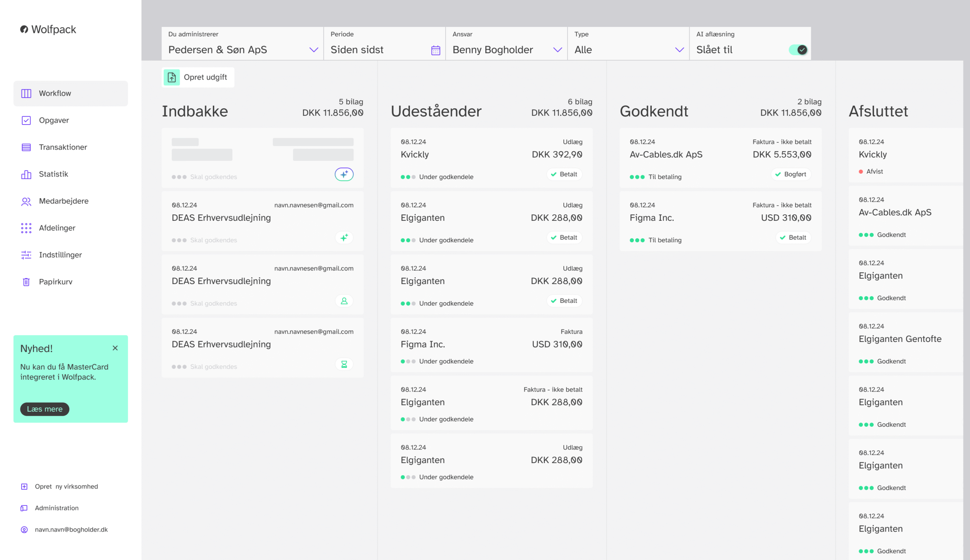Screen dimensions: 970x560
Task: Click the AI sparkle icon on loading card
Action: 344,174
